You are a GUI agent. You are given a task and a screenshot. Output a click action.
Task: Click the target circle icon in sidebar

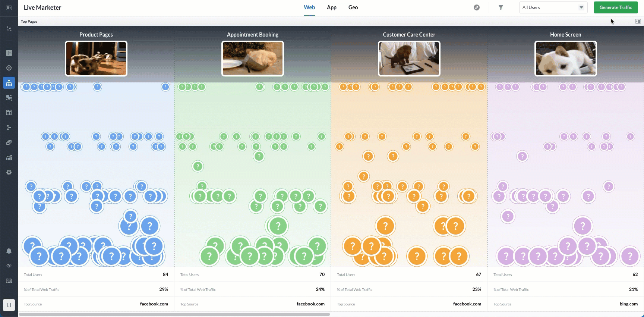9,68
